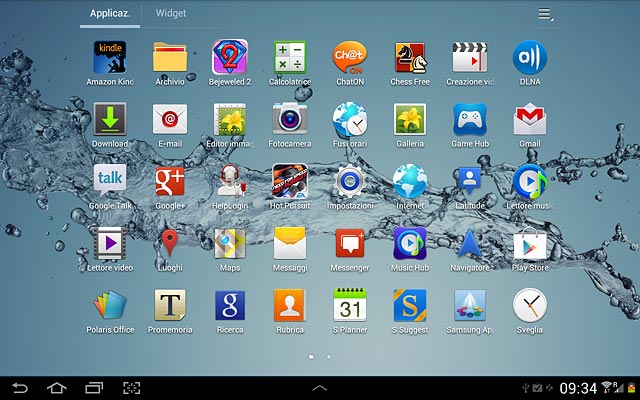Open the Download app
The image size is (640, 400).
point(110,125)
